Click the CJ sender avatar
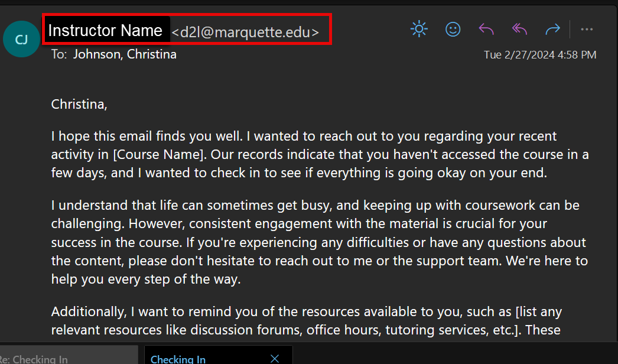This screenshot has width=618, height=364. [22, 40]
